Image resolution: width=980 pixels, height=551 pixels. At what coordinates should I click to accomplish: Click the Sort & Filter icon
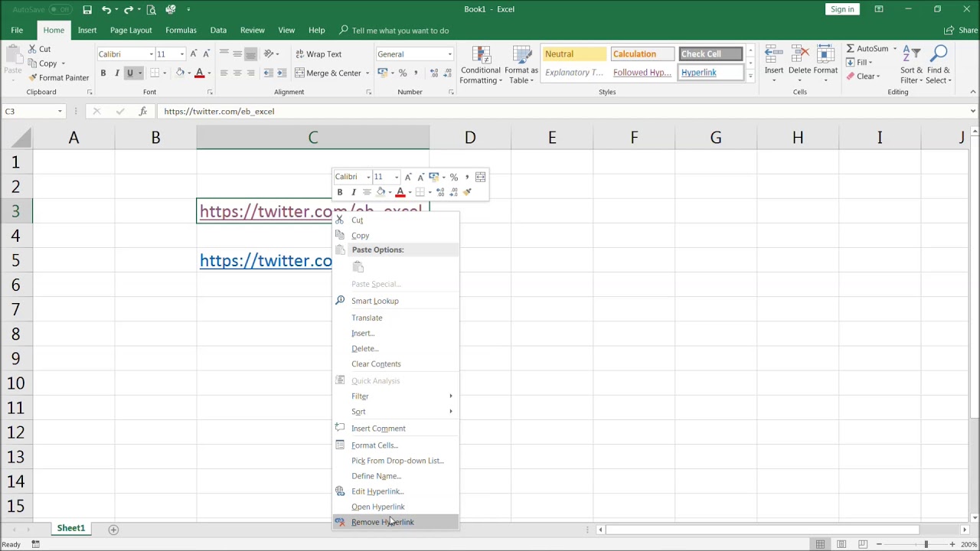911,54
